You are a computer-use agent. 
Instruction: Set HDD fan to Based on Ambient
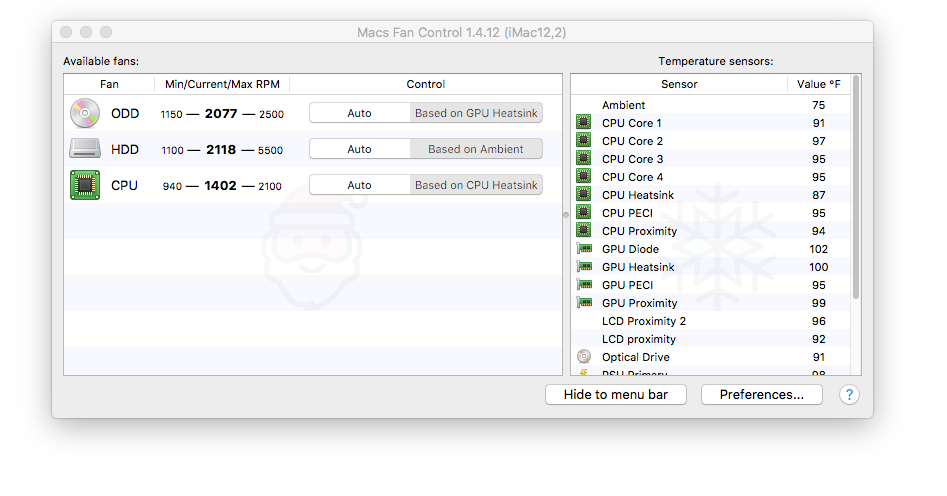[476, 149]
